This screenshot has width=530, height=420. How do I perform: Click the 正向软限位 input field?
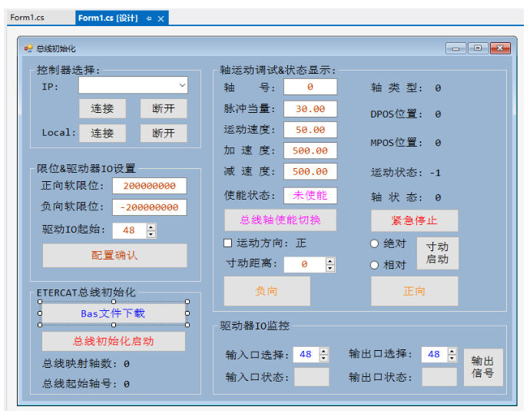(x=150, y=186)
